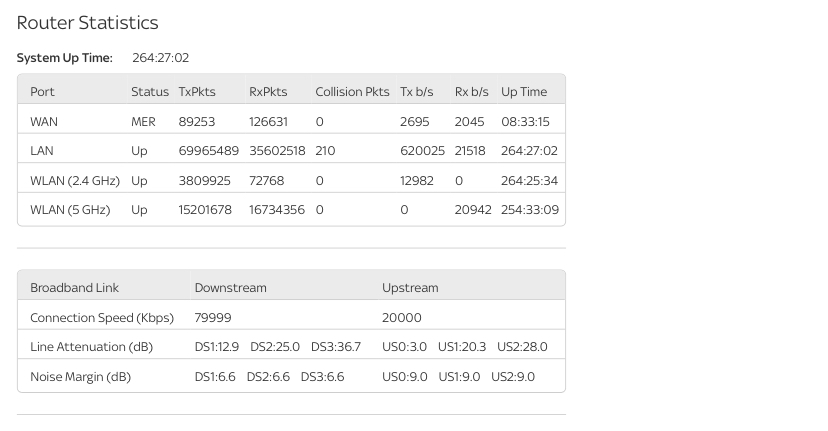Select the System Up Time value
The height and width of the screenshot is (431, 828).
[x=160, y=58]
